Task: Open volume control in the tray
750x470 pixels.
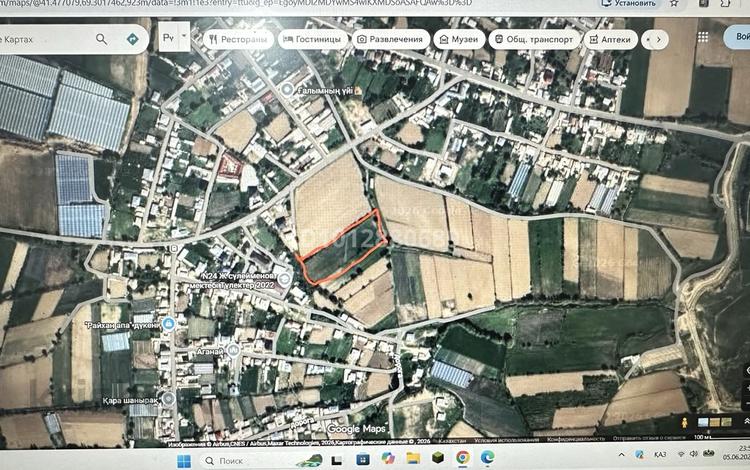Action: [x=694, y=453]
